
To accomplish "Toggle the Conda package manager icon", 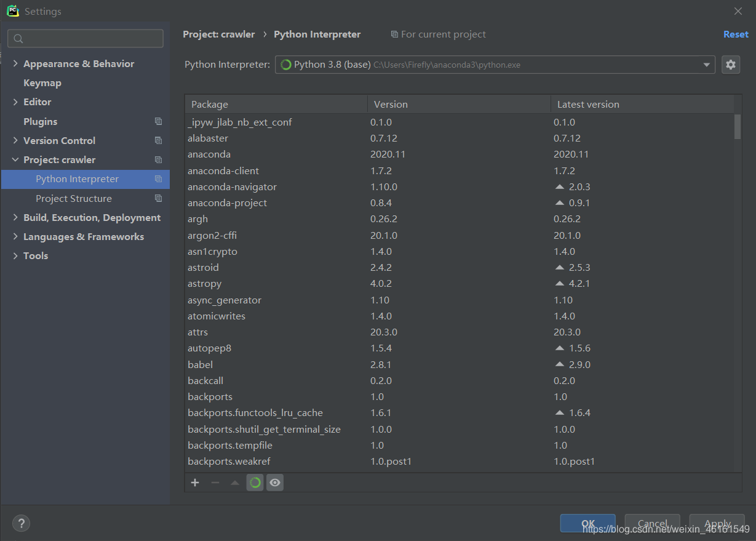I will pyautogui.click(x=255, y=483).
